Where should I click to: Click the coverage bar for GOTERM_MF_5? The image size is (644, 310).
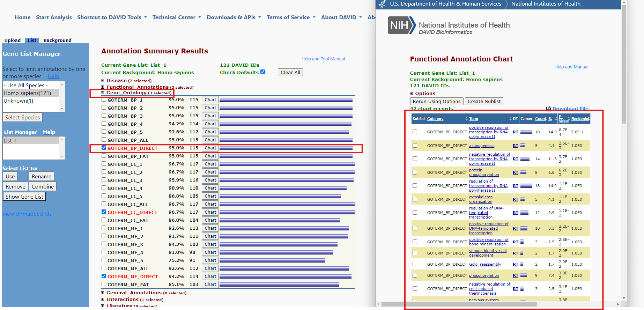272,260
